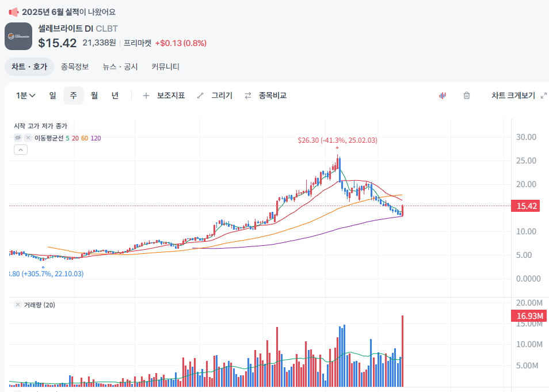The height and width of the screenshot is (392, 549).
Task: Select the 일 (daily) chart interval
Action: click(53, 96)
